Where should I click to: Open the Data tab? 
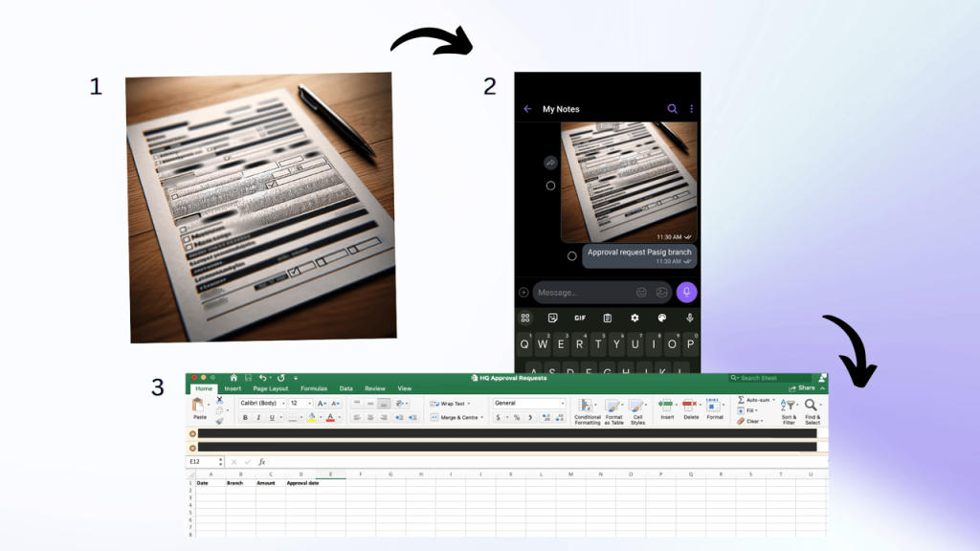pyautogui.click(x=346, y=388)
